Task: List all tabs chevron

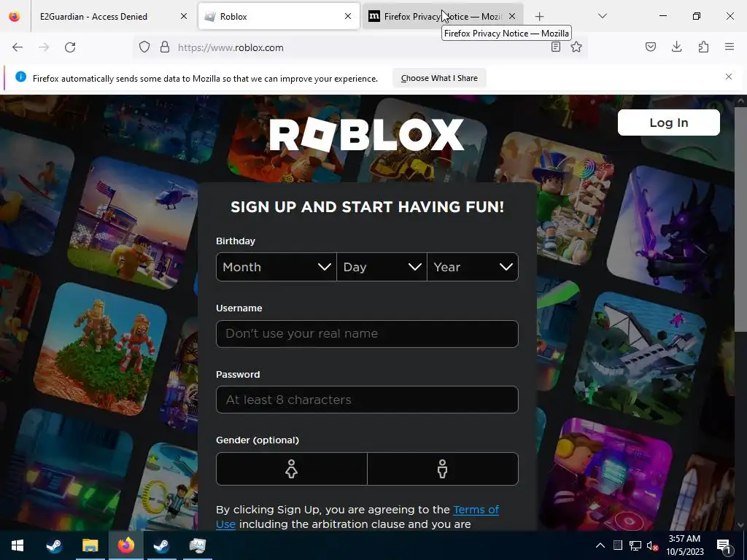Action: 603,16
